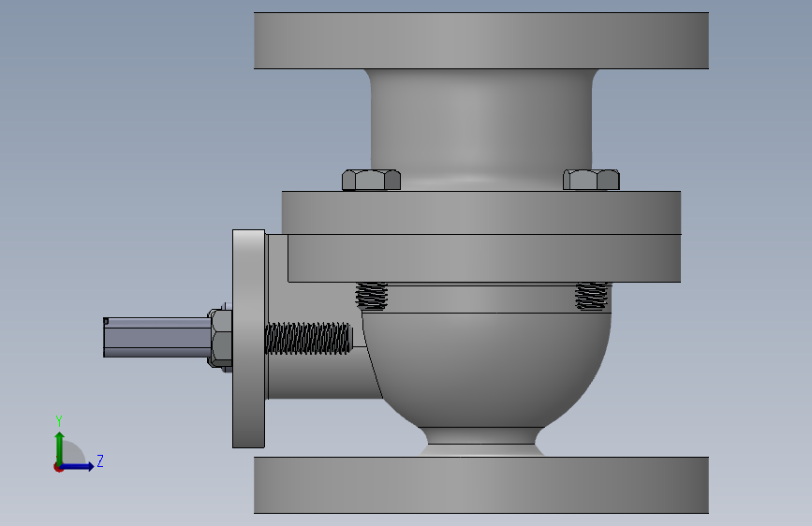Viewport: 812px width, 526px height.
Task: Select the top pipe flange of the valve
Action: [481, 40]
